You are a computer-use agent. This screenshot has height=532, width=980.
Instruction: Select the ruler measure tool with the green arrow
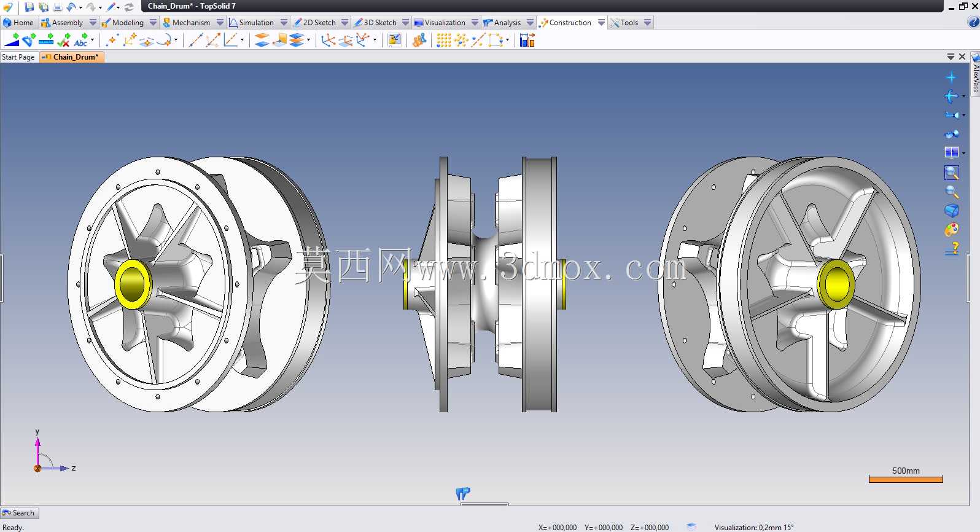pyautogui.click(x=46, y=41)
